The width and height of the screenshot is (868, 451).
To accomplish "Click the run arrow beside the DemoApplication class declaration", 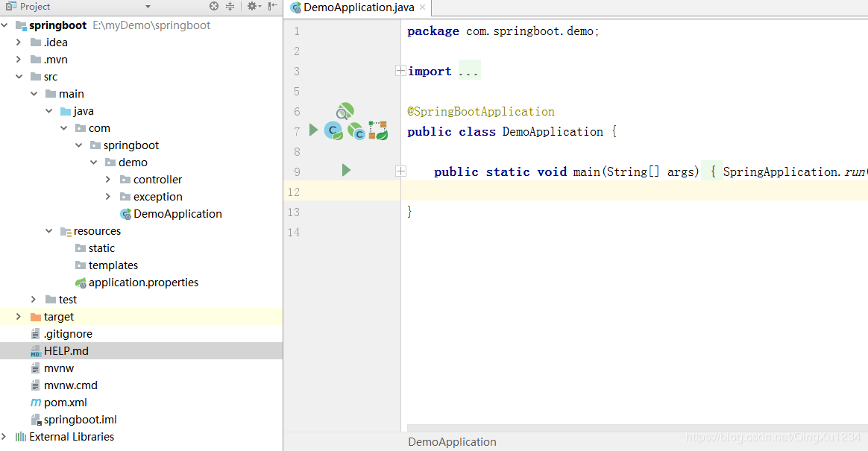I will click(313, 130).
